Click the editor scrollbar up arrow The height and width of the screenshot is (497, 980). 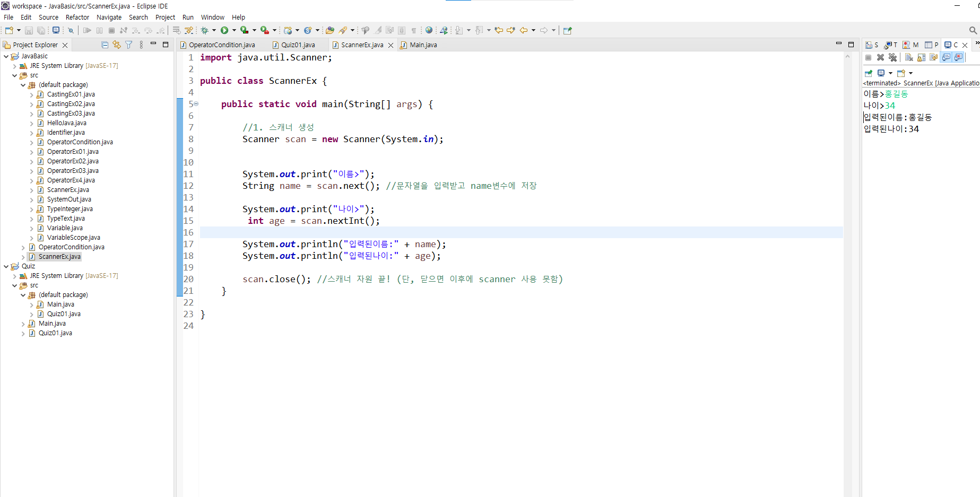click(847, 56)
